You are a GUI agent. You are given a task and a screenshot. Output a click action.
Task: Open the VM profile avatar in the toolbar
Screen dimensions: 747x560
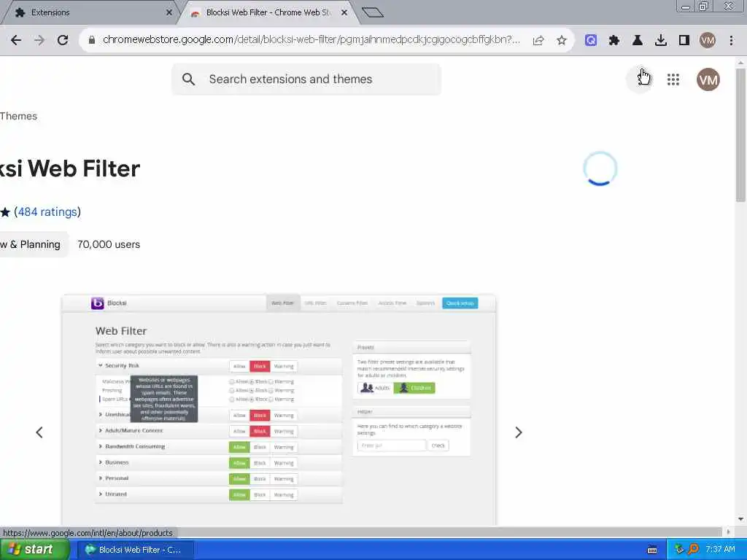click(x=708, y=41)
